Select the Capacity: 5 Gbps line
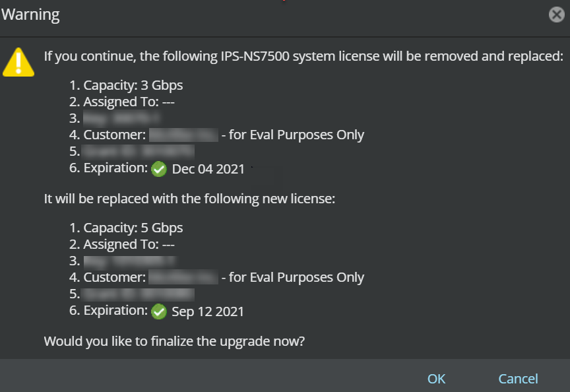Screen dimensions: 570x392 [x=126, y=228]
